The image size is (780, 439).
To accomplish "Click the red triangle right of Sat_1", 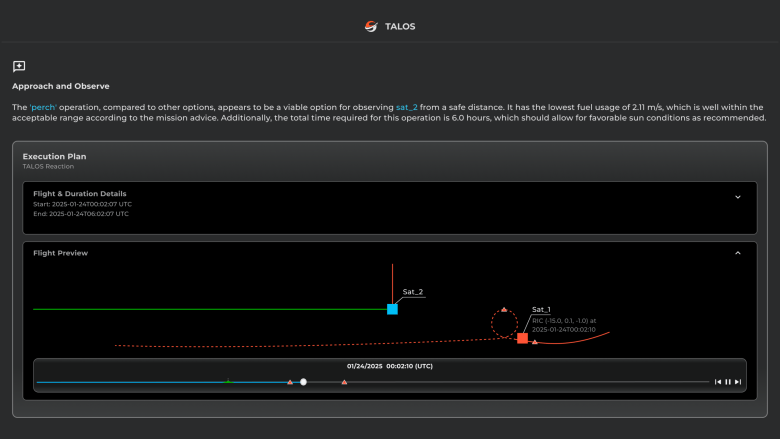I will click(535, 342).
